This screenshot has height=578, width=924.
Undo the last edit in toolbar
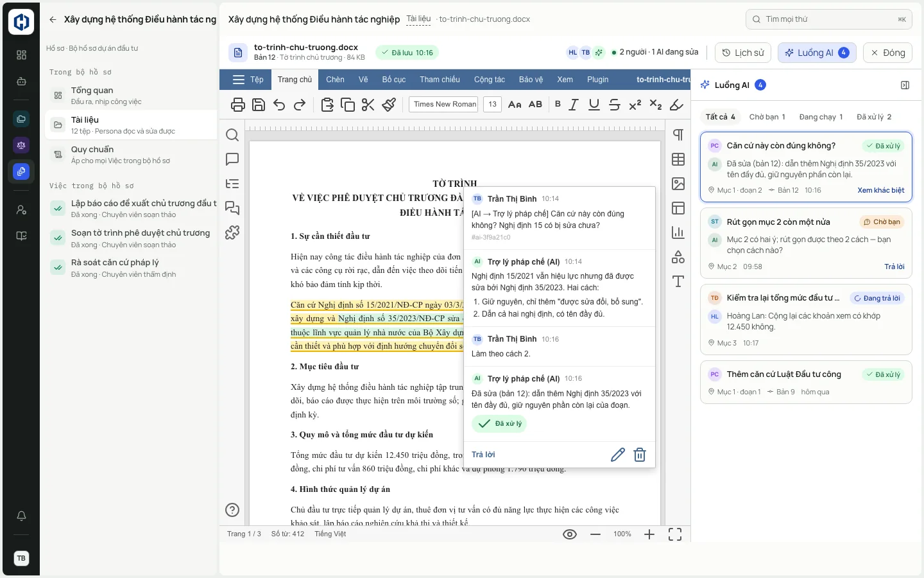point(279,105)
